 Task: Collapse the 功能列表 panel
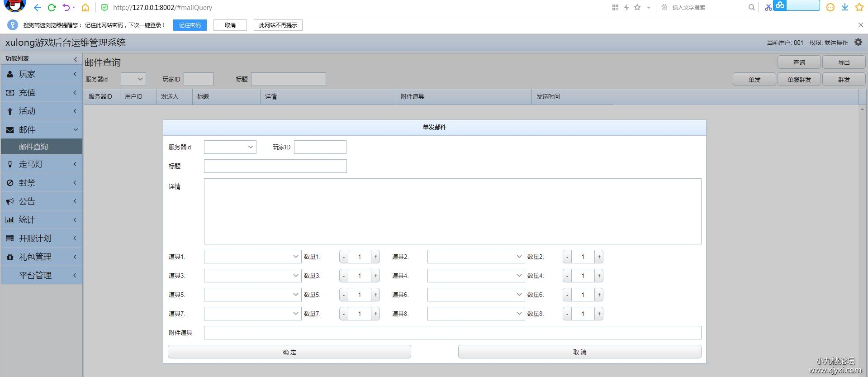76,59
